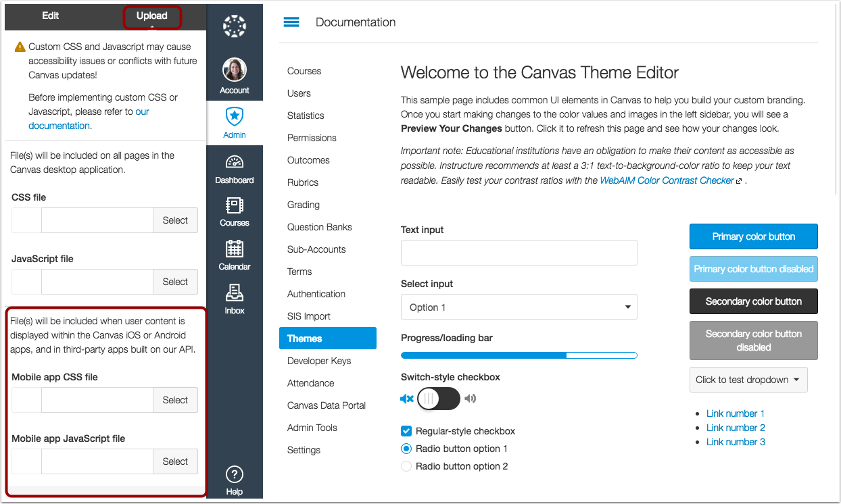Image resolution: width=841 pixels, height=504 pixels.
Task: Uncheck the Regular-style checkbox
Action: coord(406,430)
